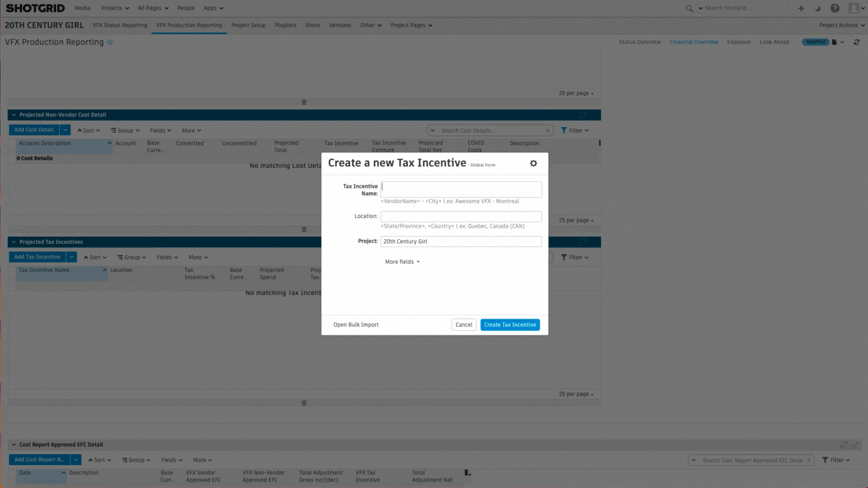Open the All Pages dropdown menu
Screen dimensions: 868x488
tap(153, 8)
